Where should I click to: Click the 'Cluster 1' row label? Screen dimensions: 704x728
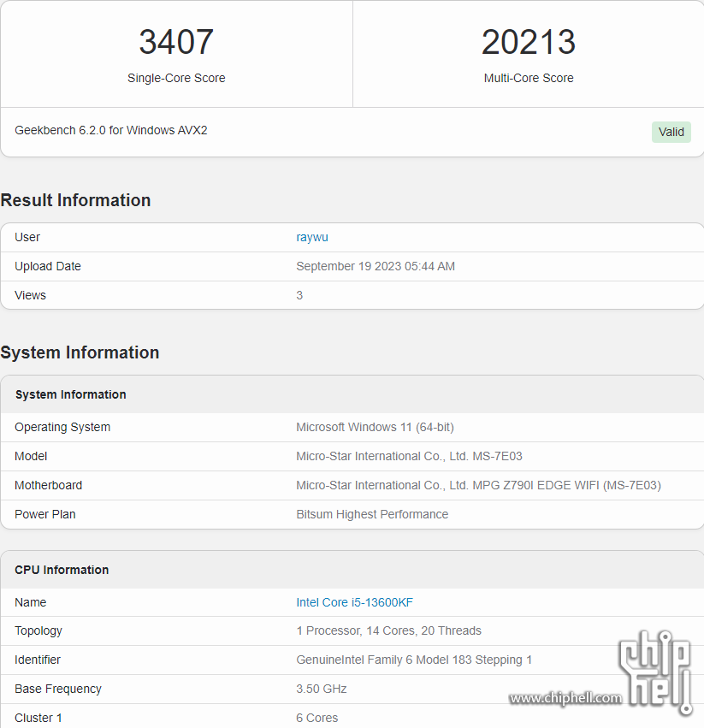pyautogui.click(x=38, y=718)
